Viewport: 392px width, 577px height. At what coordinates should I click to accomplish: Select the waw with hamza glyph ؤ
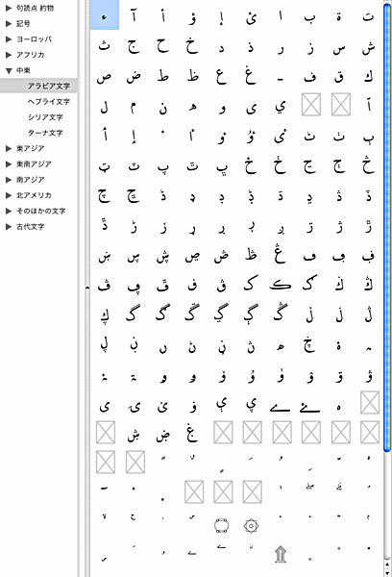pos(192,17)
